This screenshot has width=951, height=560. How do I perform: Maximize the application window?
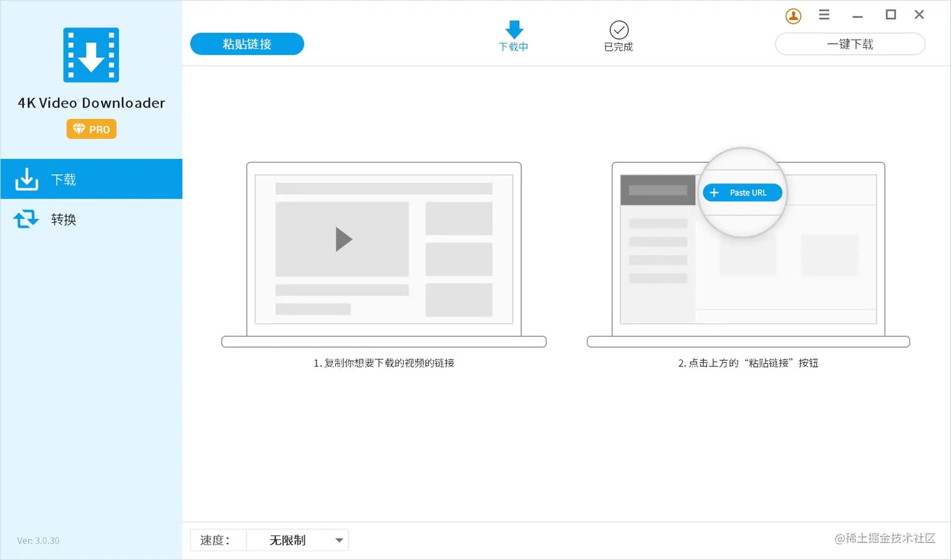pyautogui.click(x=891, y=14)
